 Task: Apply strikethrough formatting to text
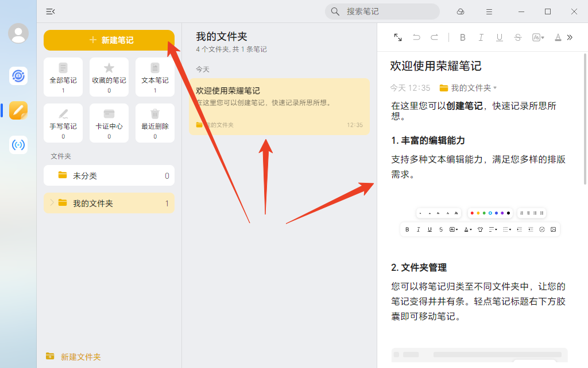(x=517, y=37)
